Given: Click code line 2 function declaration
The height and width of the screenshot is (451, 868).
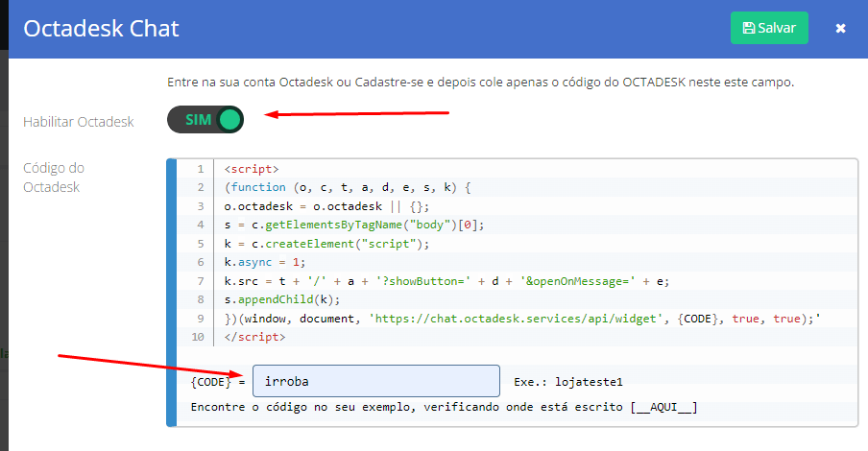Looking at the screenshot, I should pos(348,187).
